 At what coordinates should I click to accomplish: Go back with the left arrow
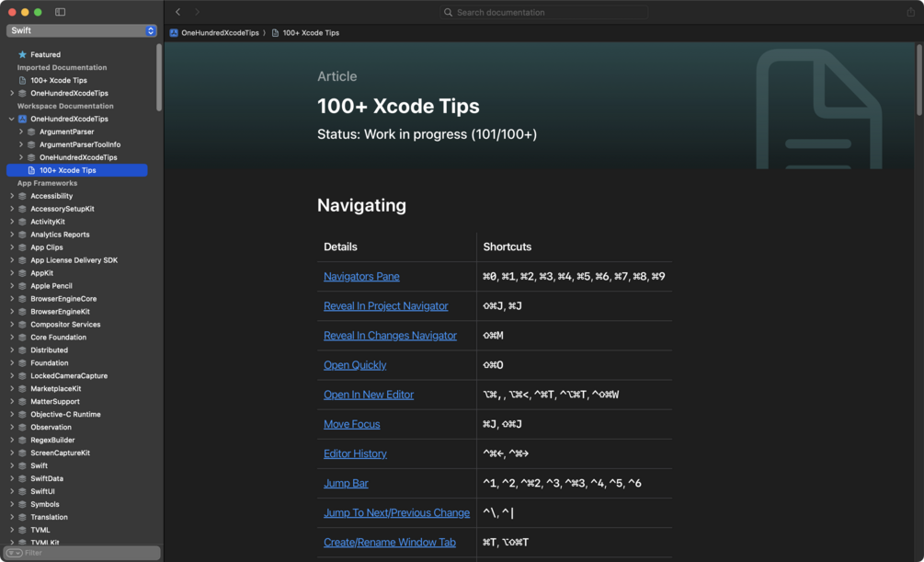(178, 12)
